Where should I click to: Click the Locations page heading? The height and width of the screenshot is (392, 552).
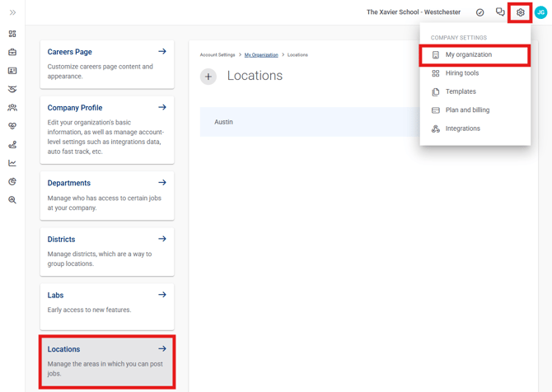pos(255,76)
